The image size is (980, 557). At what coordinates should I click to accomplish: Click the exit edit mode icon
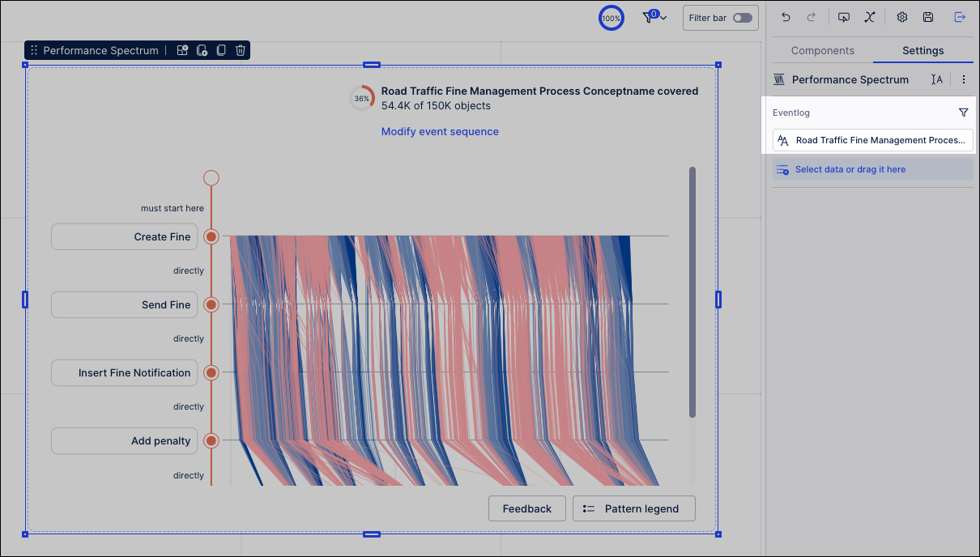[x=960, y=17]
